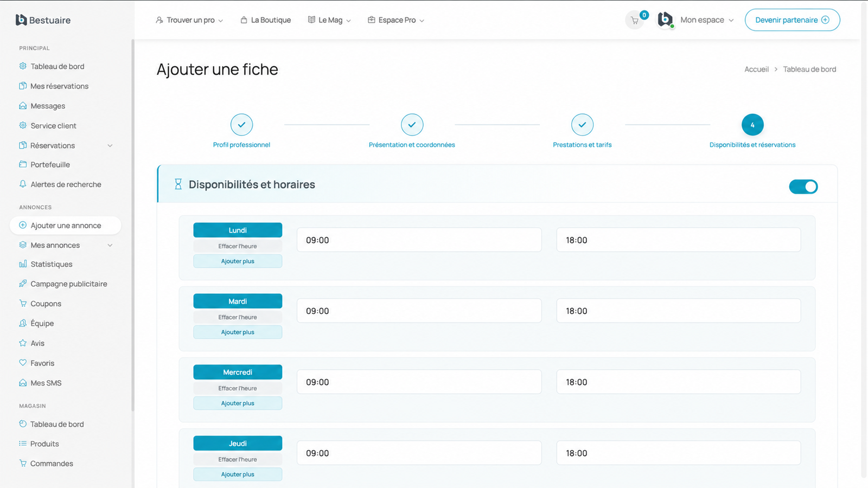Click Ajouter plus under Mercredi
Screen dimensions: 868x488
[x=238, y=403]
